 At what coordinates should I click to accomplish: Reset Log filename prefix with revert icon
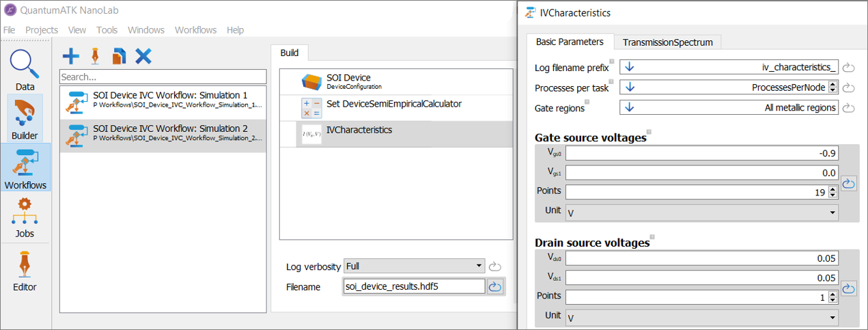[849, 67]
